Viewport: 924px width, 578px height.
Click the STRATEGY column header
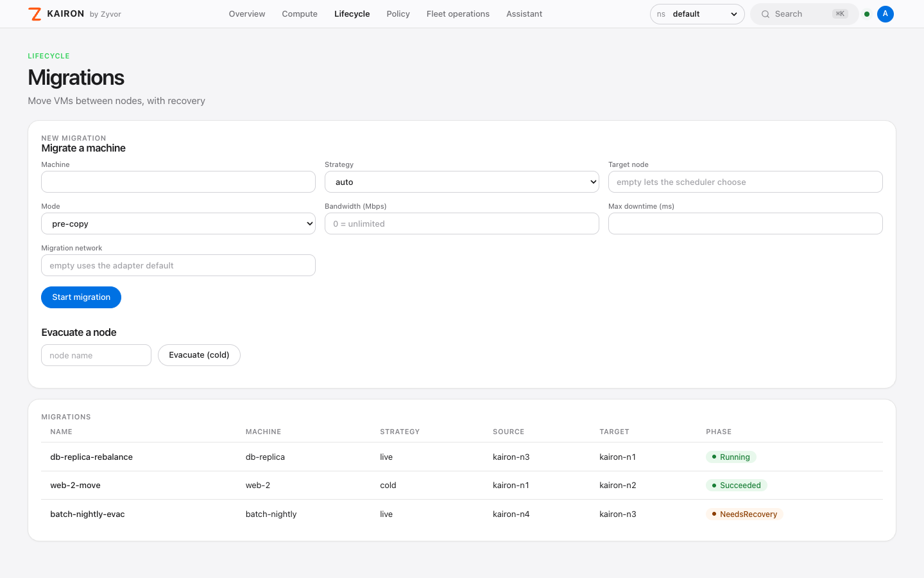click(x=400, y=432)
